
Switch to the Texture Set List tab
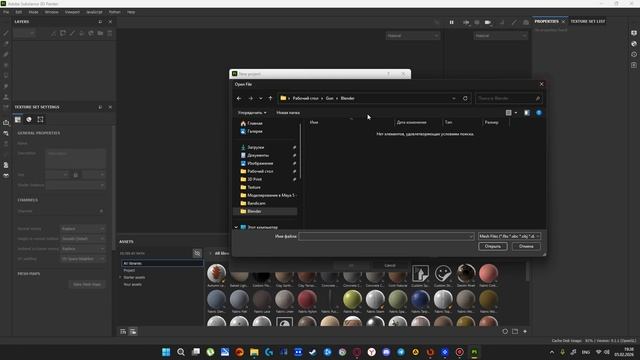point(588,21)
